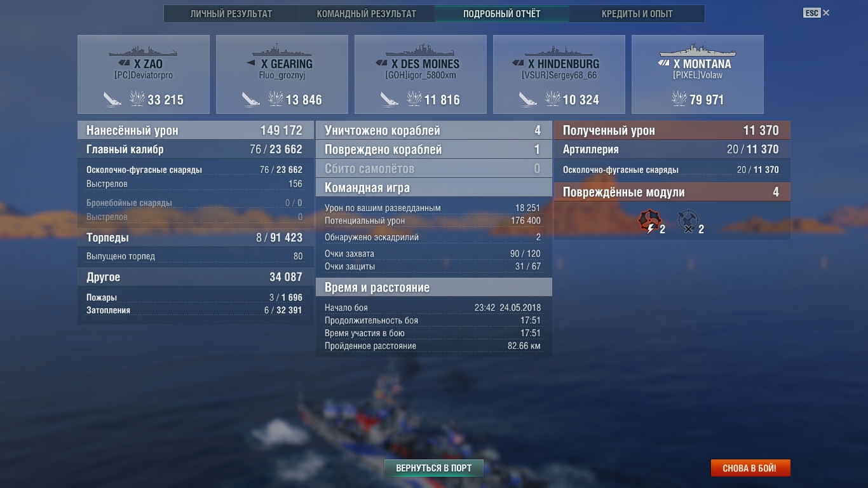Expand the Главный калибр section header
The width and height of the screenshot is (868, 488).
196,149
